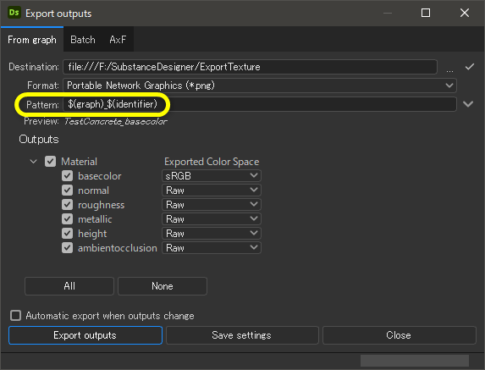The width and height of the screenshot is (485, 370).
Task: Click the None selection button
Action: tap(162, 286)
